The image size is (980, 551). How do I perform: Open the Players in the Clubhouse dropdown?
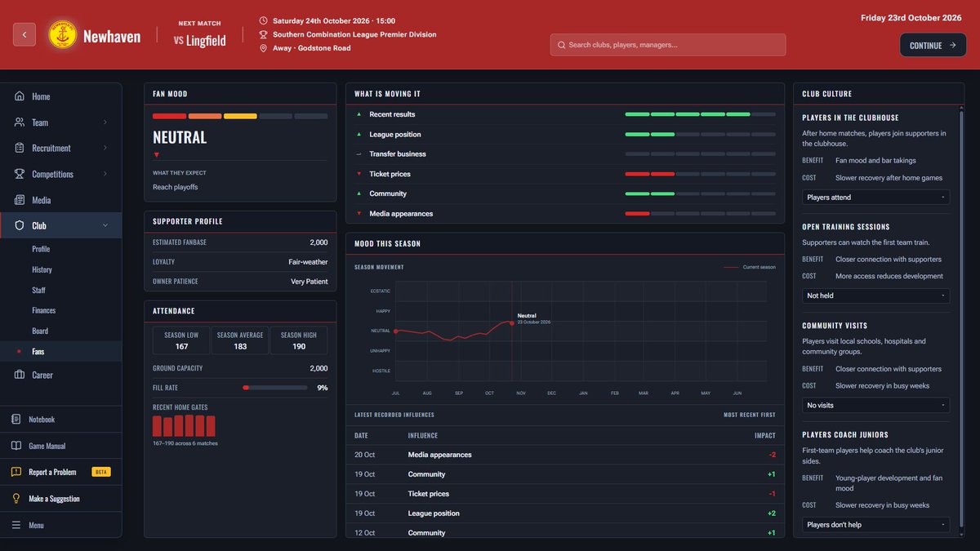[x=876, y=197]
